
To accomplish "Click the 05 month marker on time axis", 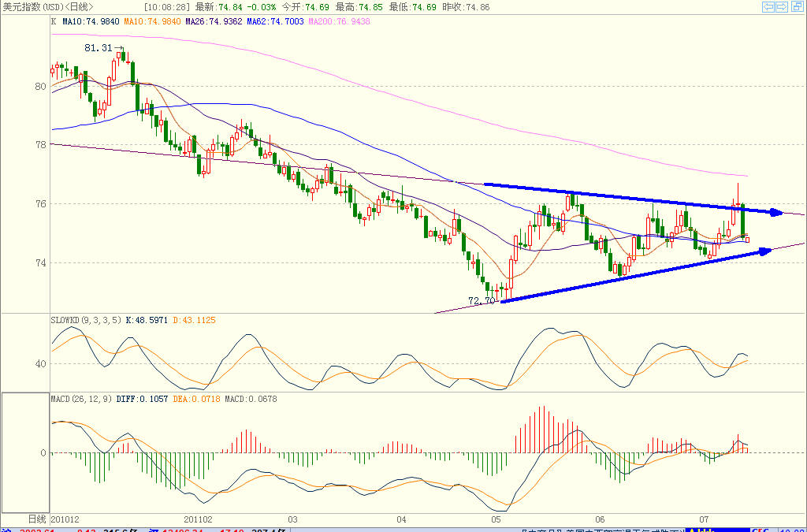I will point(496,519).
